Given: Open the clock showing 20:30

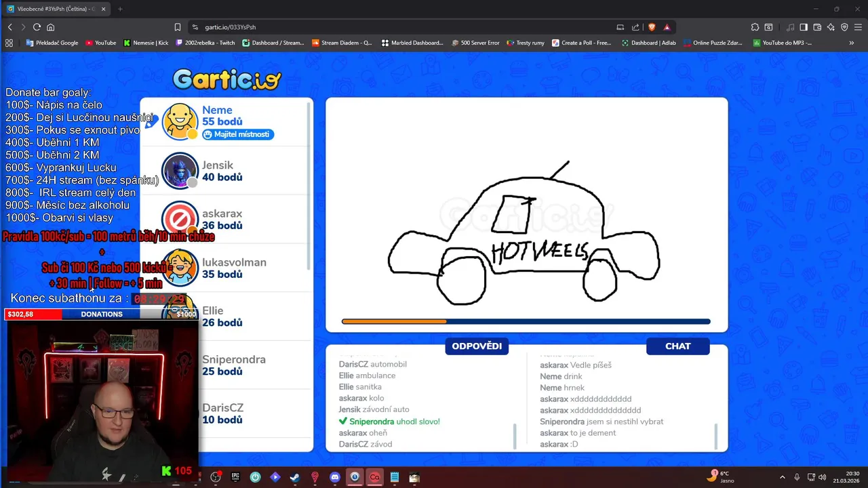Looking at the screenshot, I should pyautogui.click(x=846, y=477).
